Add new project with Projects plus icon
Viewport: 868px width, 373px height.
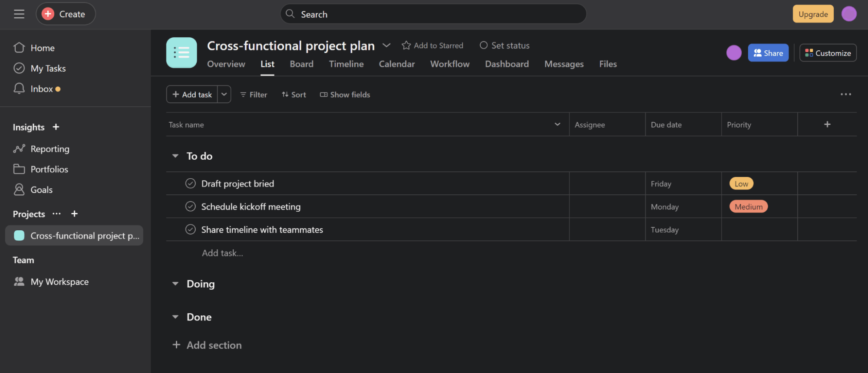click(x=75, y=214)
